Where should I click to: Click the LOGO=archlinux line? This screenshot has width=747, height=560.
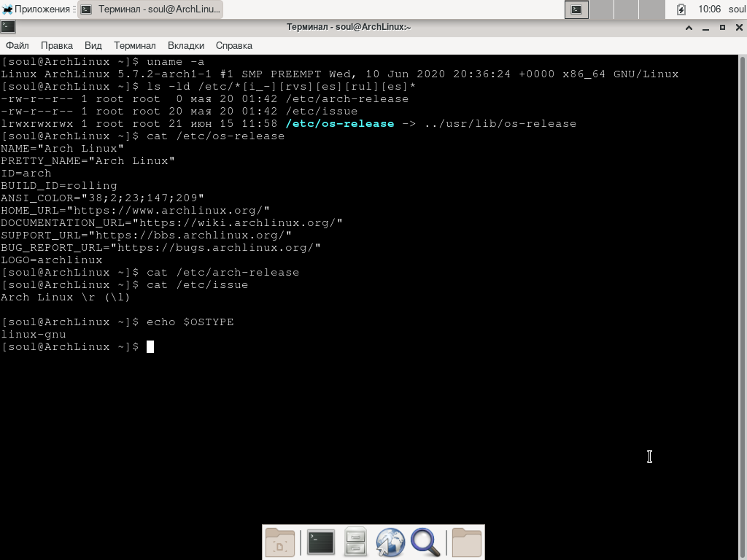click(x=52, y=260)
